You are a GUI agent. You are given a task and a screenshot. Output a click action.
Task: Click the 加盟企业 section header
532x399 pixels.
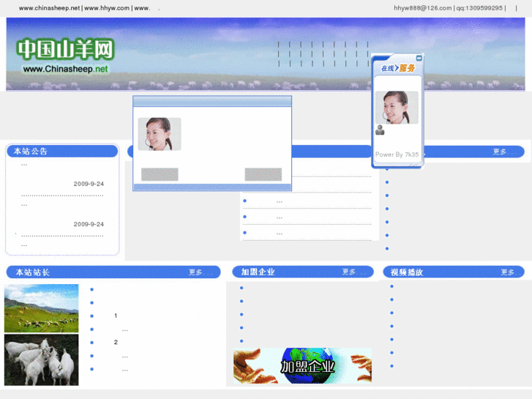click(x=303, y=272)
